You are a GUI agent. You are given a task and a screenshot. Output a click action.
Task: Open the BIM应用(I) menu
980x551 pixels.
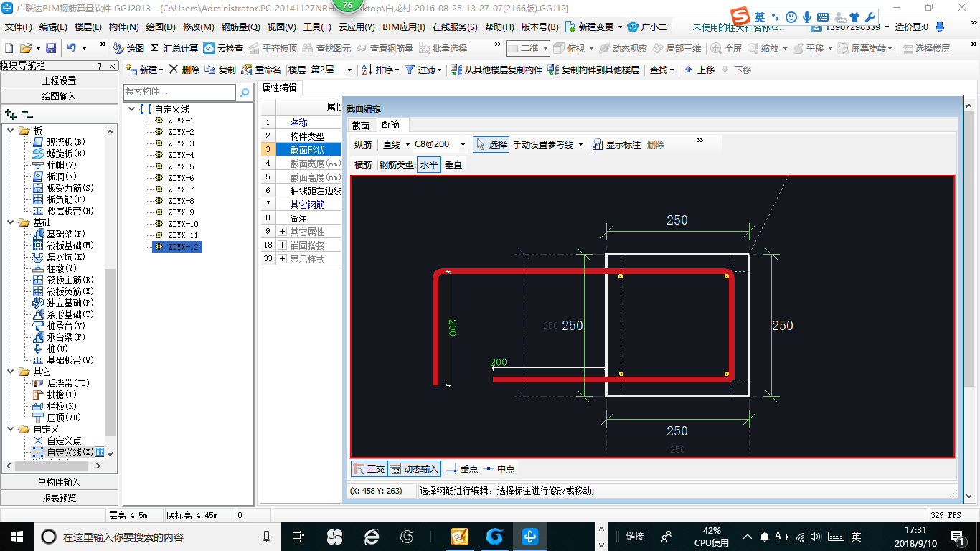click(404, 27)
